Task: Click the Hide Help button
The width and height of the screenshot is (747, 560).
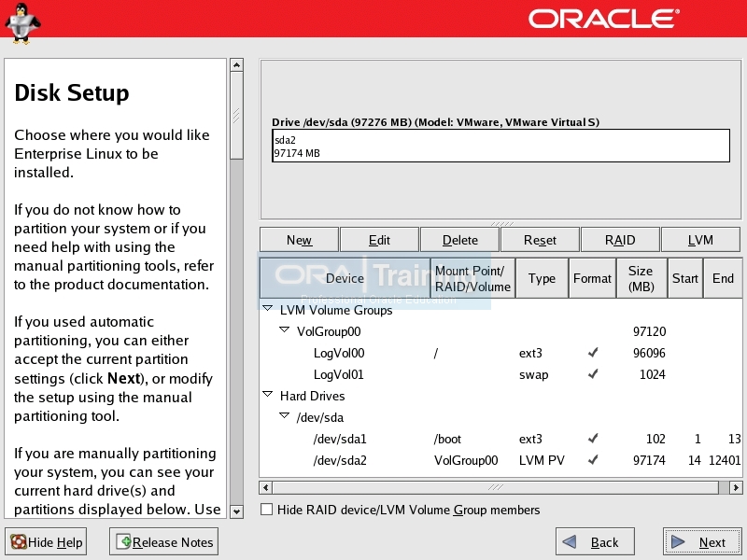Action: pyautogui.click(x=46, y=542)
